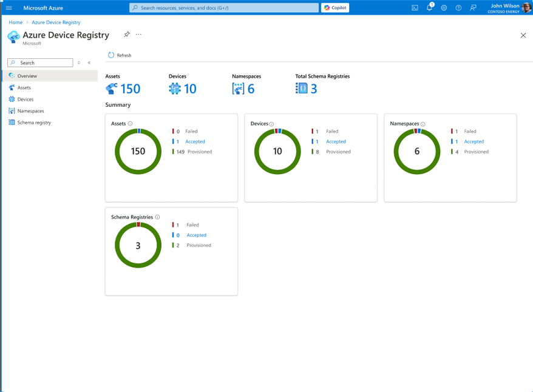Open the more options ellipsis
533x392 pixels.
pyautogui.click(x=138, y=35)
